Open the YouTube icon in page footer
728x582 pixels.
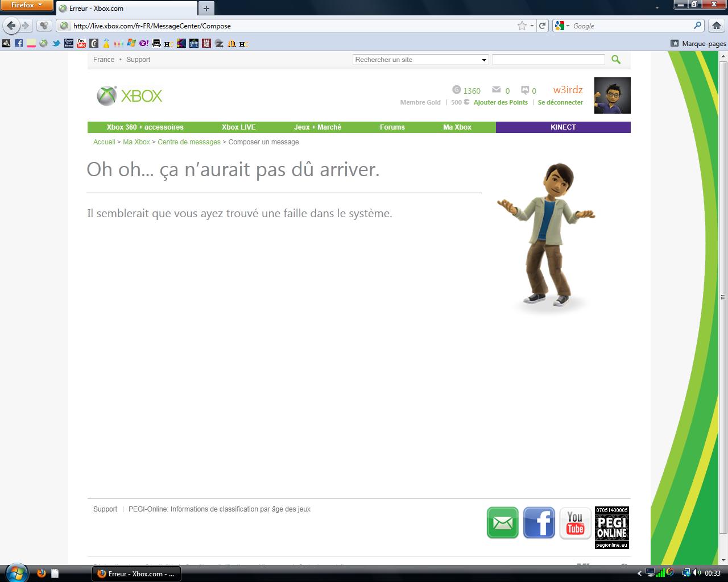[x=575, y=523]
